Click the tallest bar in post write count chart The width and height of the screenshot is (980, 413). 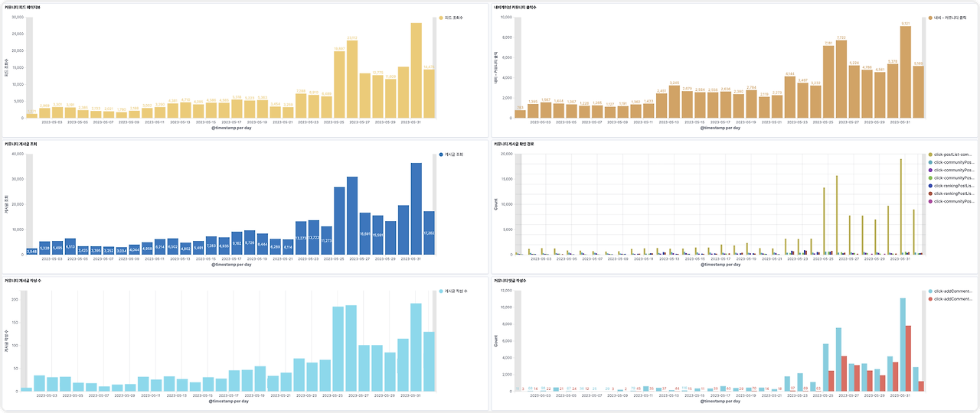(x=416, y=348)
